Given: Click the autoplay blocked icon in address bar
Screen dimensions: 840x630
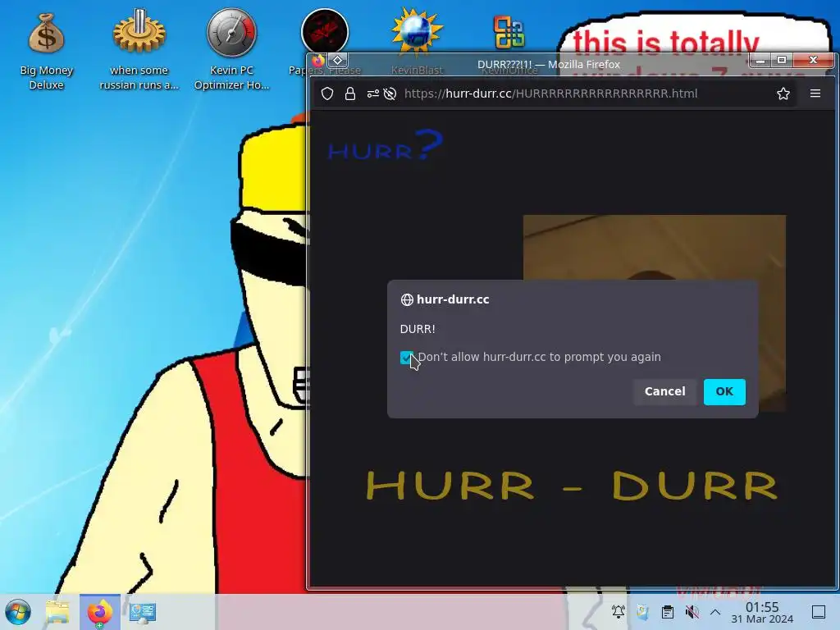Looking at the screenshot, I should point(390,94).
